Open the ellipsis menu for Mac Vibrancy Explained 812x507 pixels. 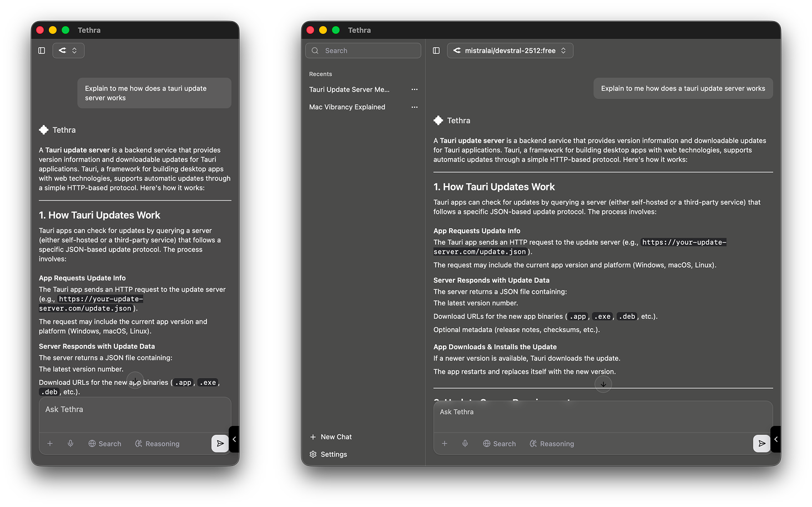coord(414,107)
